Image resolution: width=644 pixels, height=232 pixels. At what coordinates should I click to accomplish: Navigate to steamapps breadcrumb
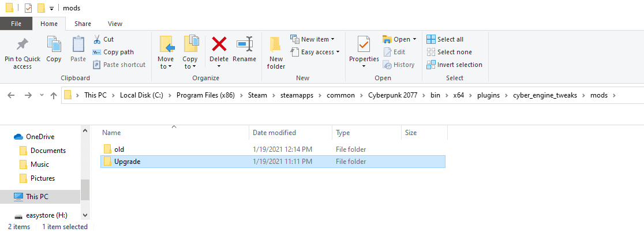pos(297,95)
